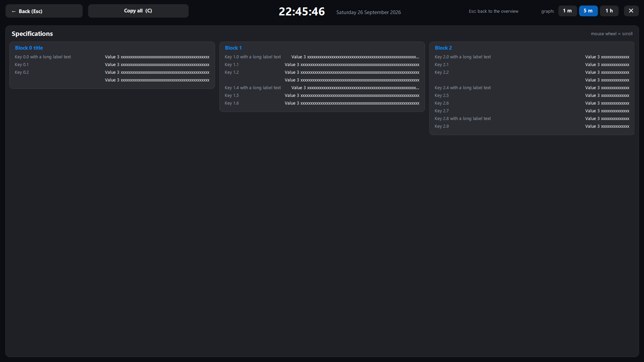Select the Key 1.6 label

pos(232,103)
